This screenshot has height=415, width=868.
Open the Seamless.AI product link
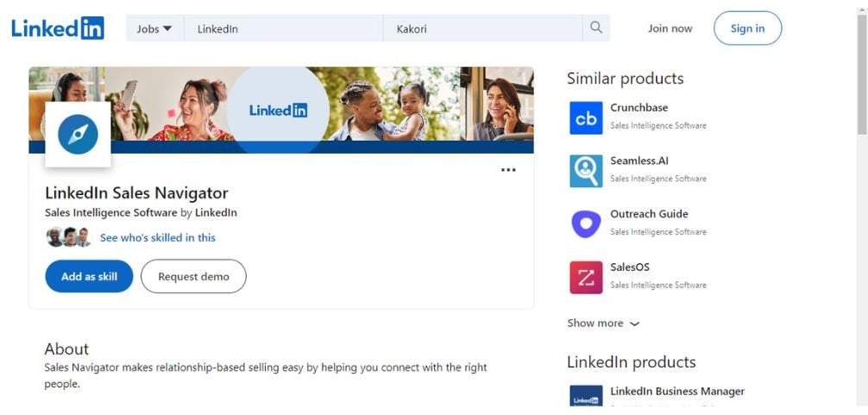638,160
